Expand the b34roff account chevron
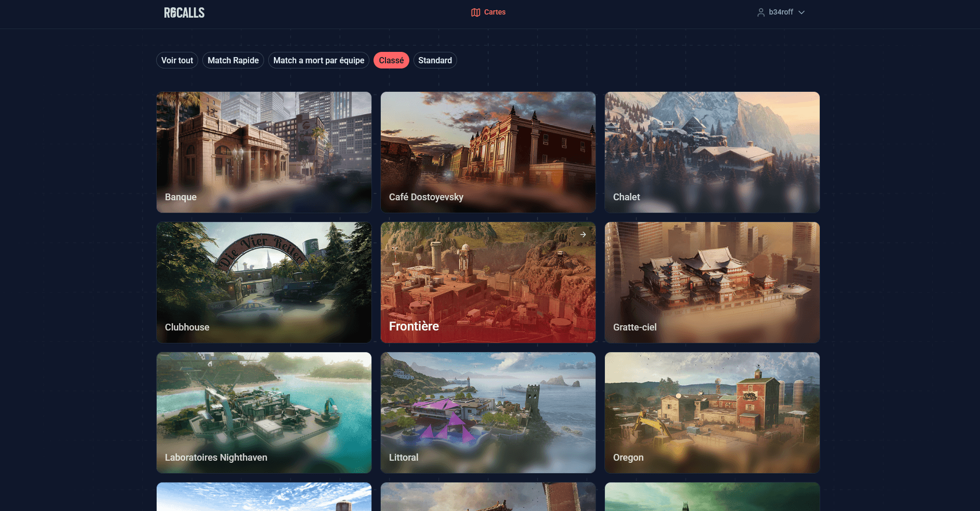This screenshot has width=980, height=511. (x=802, y=12)
